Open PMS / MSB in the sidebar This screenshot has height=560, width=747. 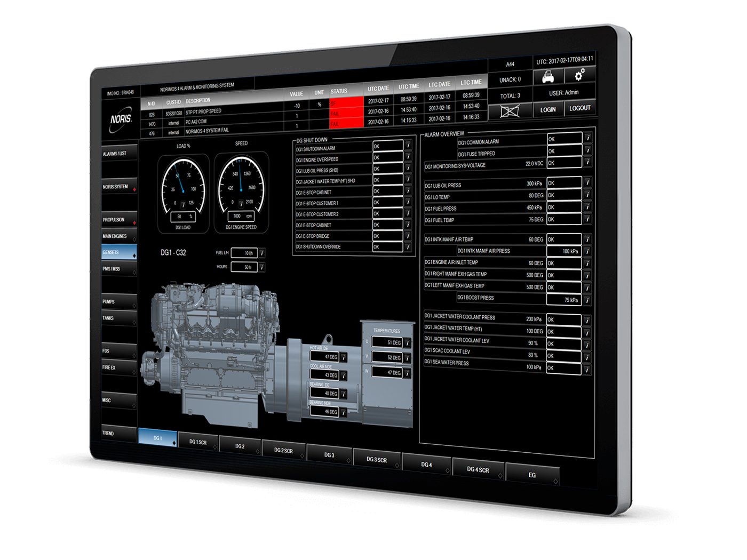[x=119, y=269]
